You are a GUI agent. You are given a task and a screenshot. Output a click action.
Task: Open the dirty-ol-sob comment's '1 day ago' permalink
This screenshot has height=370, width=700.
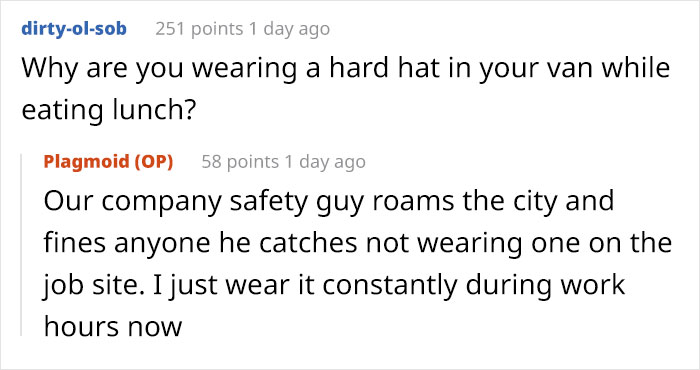289,29
